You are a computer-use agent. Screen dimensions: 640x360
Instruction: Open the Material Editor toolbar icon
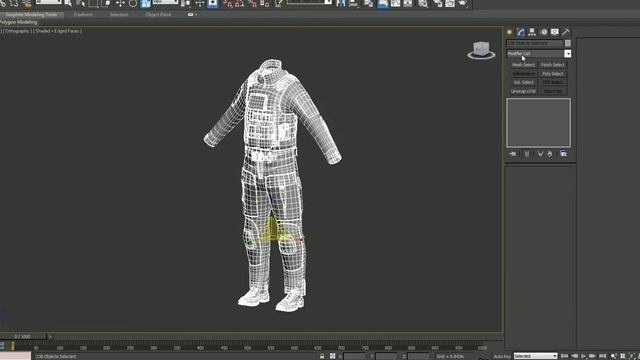423,3
